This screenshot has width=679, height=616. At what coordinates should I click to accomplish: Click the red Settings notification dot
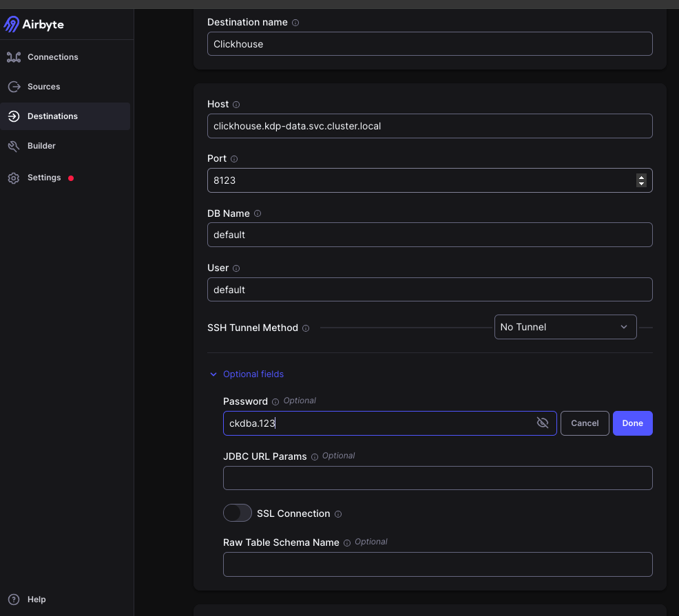(x=71, y=178)
